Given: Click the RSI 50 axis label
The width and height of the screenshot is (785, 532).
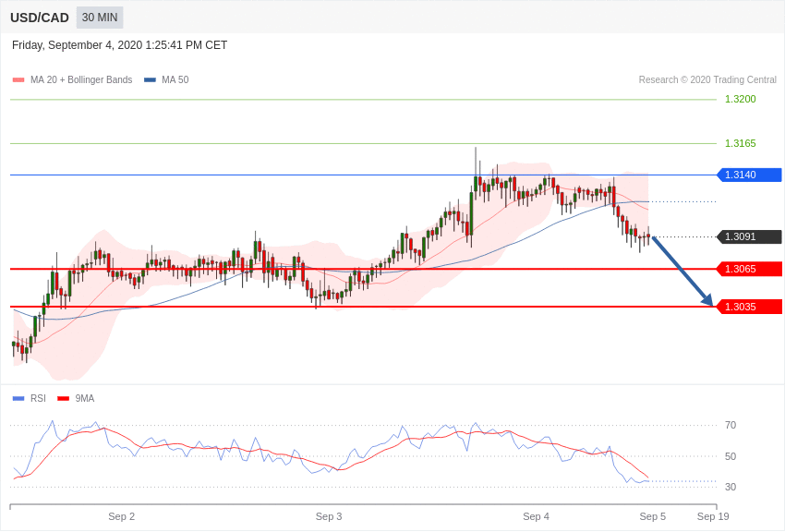Looking at the screenshot, I should pyautogui.click(x=731, y=456).
